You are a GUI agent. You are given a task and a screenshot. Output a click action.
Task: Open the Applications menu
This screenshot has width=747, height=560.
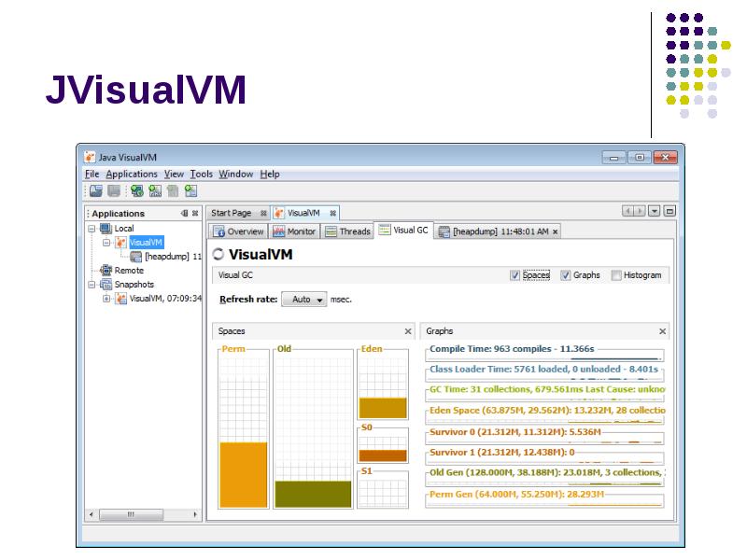point(132,175)
